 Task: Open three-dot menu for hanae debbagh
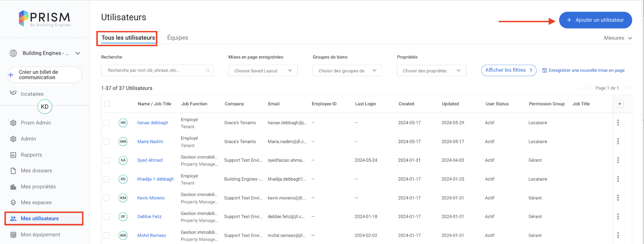pos(618,123)
